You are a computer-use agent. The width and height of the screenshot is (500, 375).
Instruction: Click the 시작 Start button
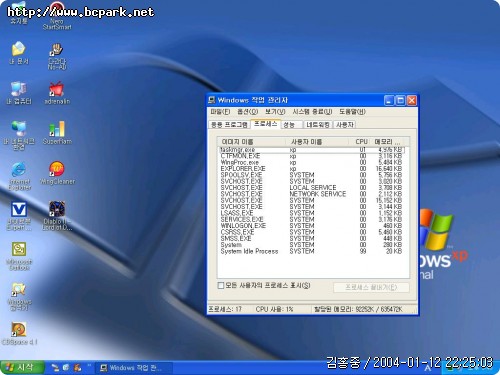(x=22, y=367)
